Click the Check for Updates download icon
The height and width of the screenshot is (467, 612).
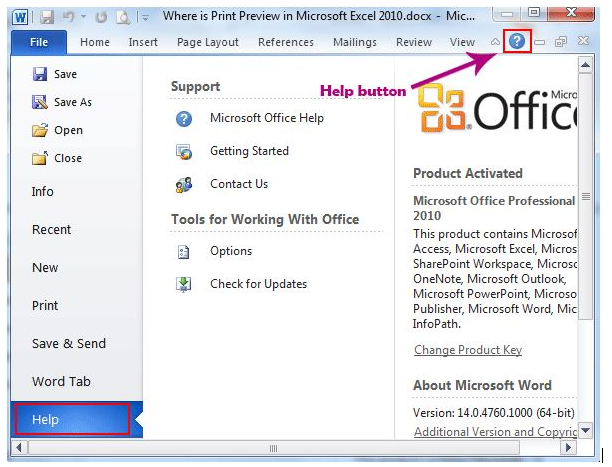[x=183, y=285]
